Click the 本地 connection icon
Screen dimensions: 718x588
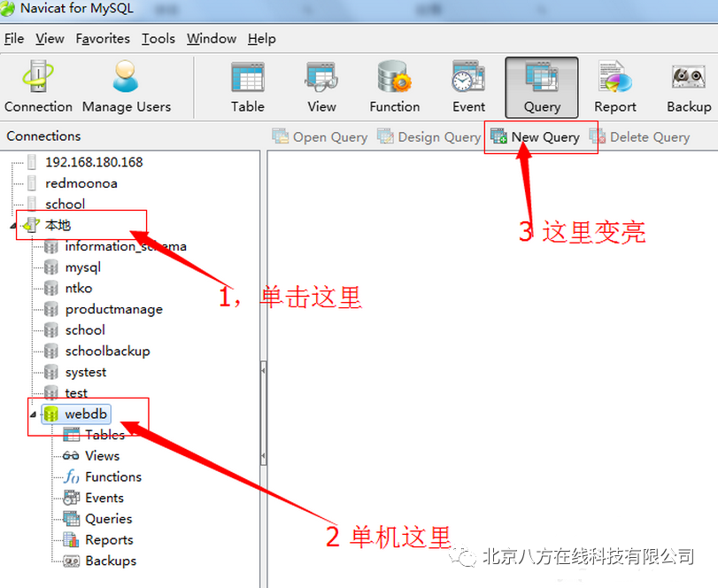(x=31, y=225)
